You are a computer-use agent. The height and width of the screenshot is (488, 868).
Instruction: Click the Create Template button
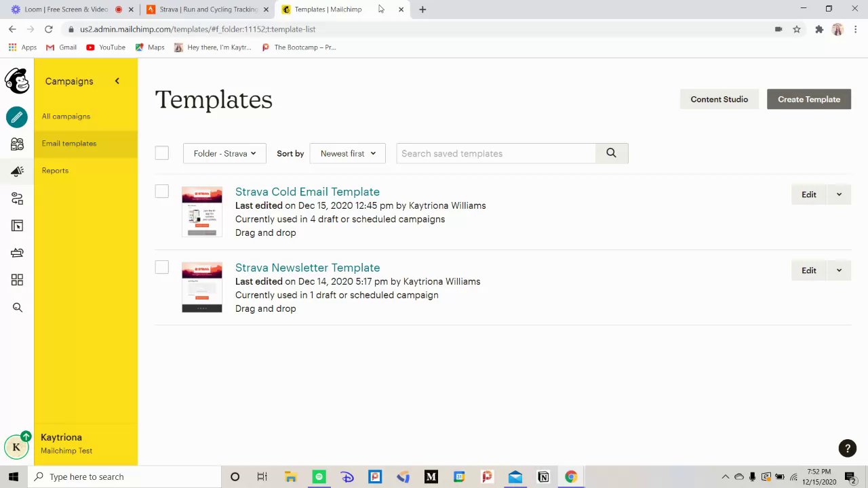[x=809, y=99]
